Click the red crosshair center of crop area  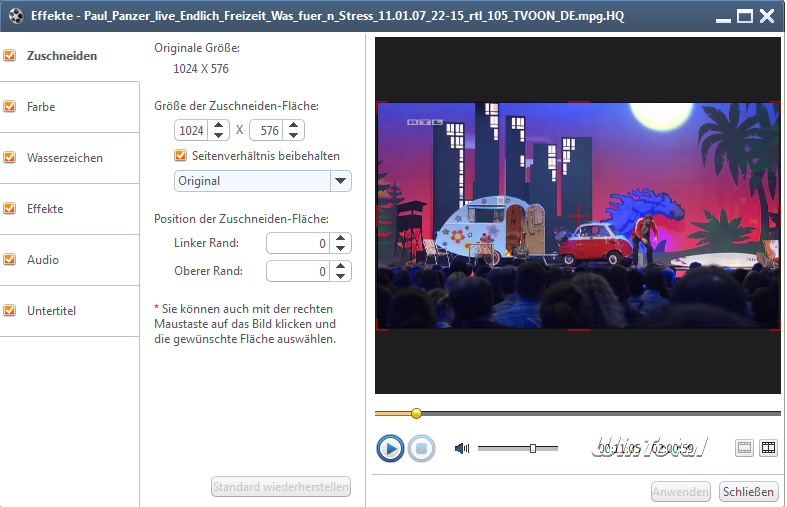[579, 216]
